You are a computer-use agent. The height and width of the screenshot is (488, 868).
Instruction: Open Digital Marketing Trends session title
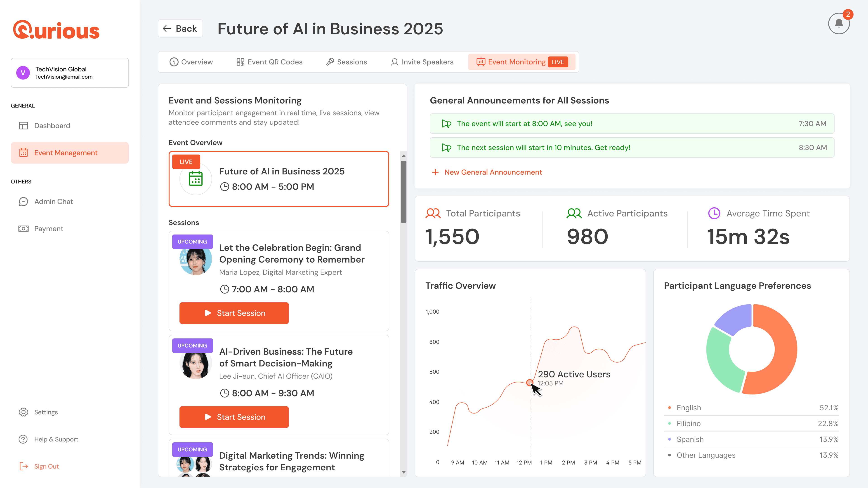point(291,461)
